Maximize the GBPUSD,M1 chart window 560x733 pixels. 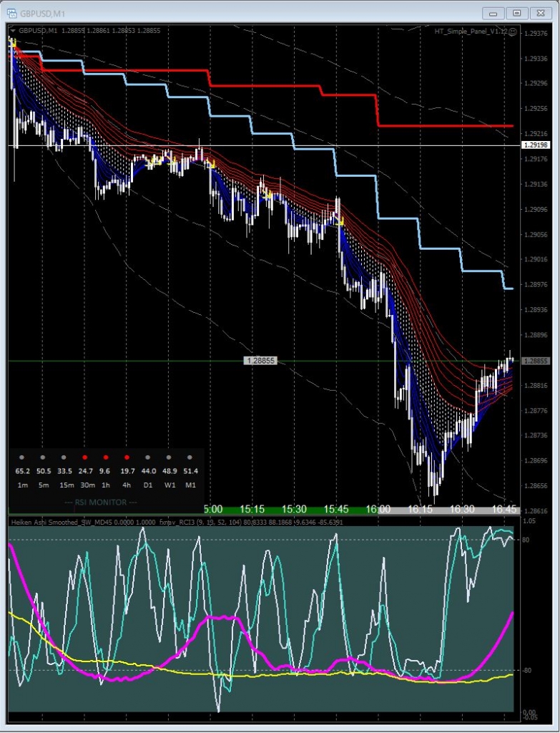click(x=517, y=13)
